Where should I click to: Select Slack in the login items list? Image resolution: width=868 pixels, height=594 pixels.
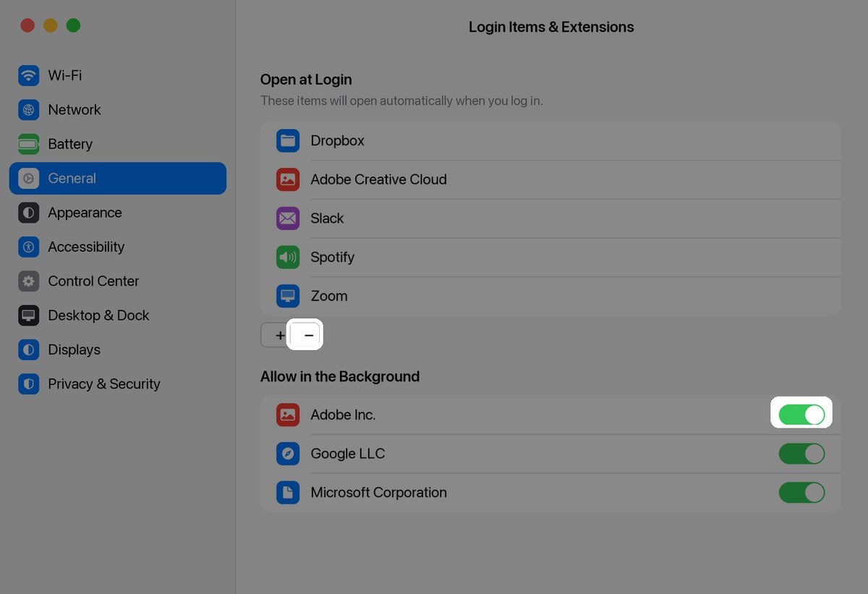tap(550, 218)
